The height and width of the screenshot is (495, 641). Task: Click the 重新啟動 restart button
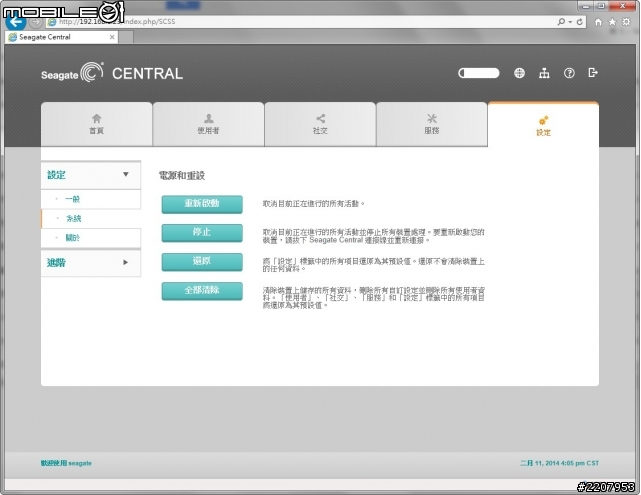(202, 204)
